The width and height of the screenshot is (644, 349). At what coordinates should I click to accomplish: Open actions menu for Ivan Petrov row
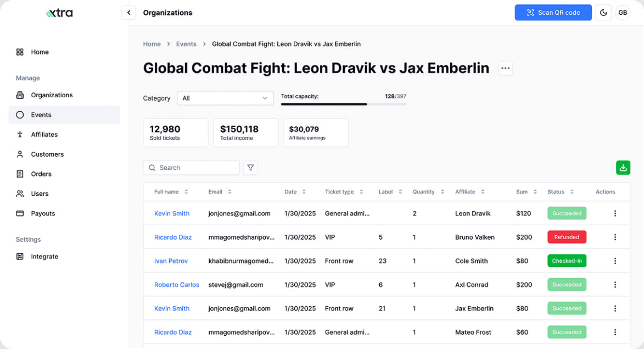[615, 261]
